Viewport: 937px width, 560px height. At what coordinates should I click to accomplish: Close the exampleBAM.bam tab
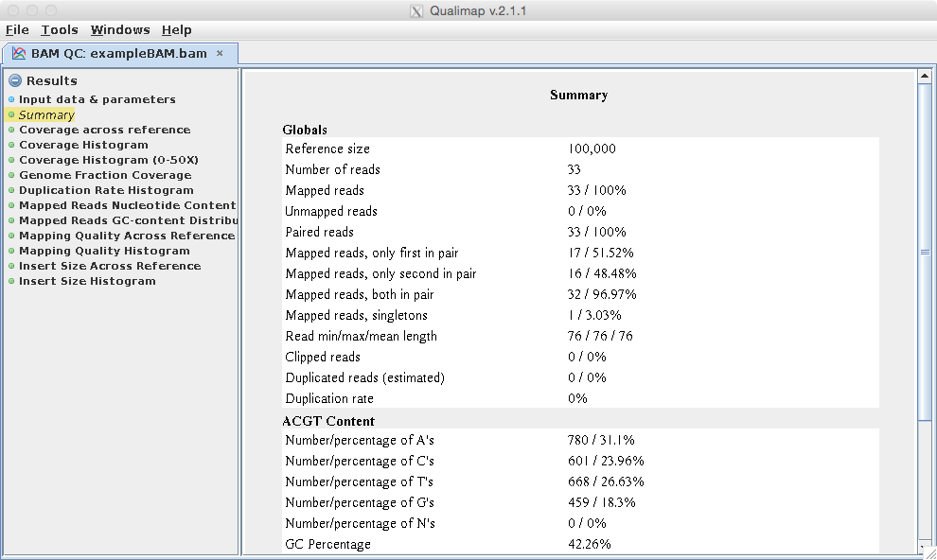[220, 54]
